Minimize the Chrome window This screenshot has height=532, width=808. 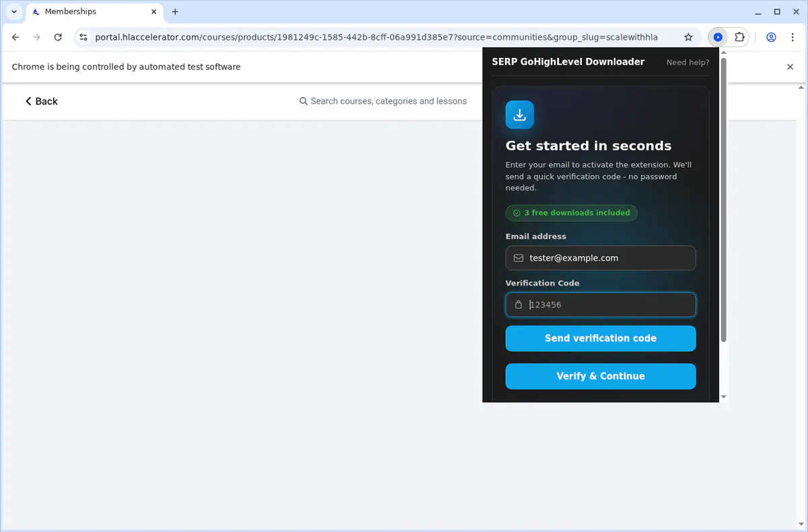tap(758, 11)
